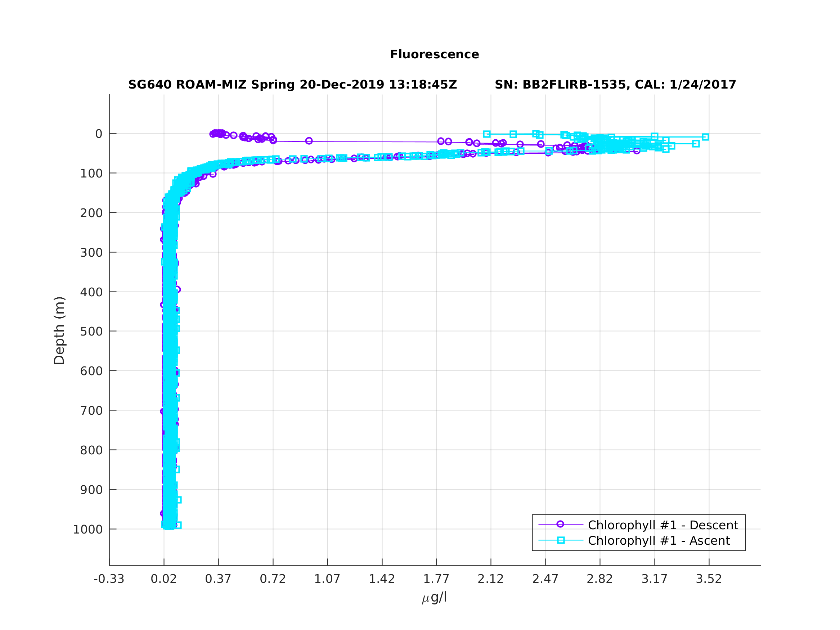840x630 pixels.
Task: Click the 'SG640 ROAM-MIZ Spring 20-Dec-2019 13:18:45Z' subtitle
Action: [x=292, y=85]
